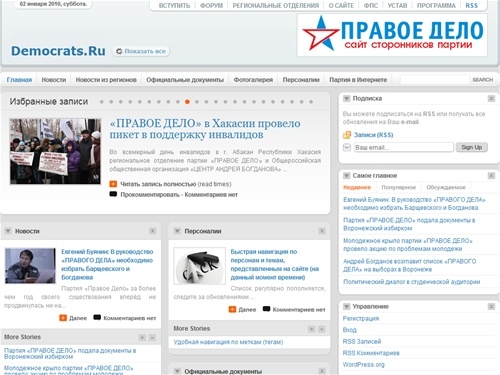
Task: Click the Sign Up button
Action: click(x=472, y=147)
